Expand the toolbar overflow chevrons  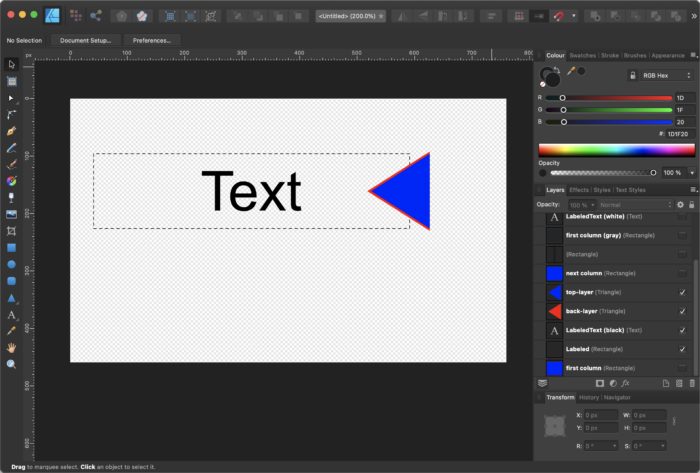click(694, 17)
